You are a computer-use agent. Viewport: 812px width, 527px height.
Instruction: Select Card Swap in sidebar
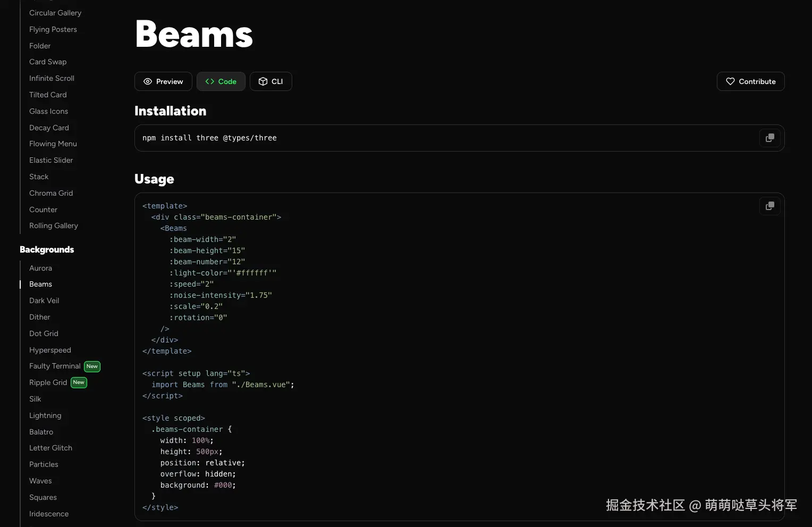(x=48, y=62)
